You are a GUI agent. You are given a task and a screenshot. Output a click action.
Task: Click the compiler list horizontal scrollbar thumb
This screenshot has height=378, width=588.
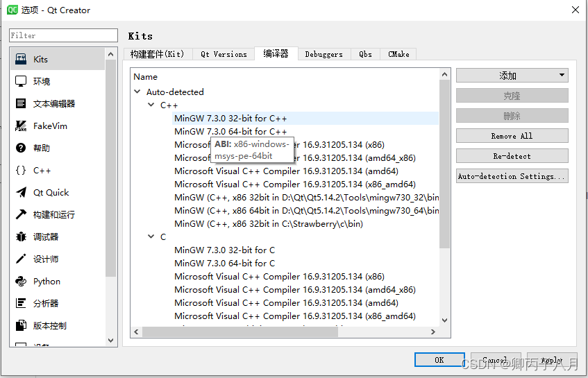coord(240,332)
